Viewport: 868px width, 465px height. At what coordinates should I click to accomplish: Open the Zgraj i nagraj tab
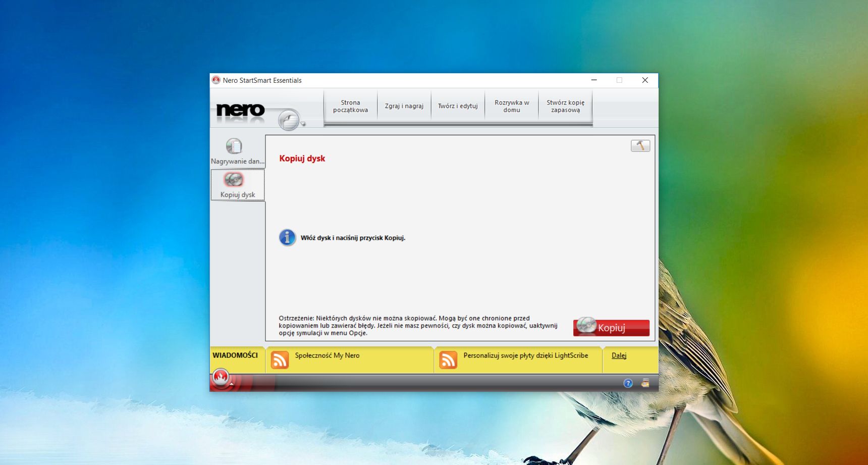(x=404, y=106)
